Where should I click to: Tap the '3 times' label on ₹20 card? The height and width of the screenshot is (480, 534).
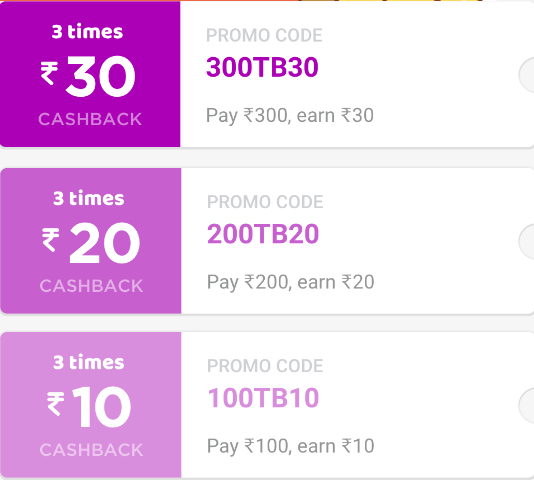click(89, 198)
